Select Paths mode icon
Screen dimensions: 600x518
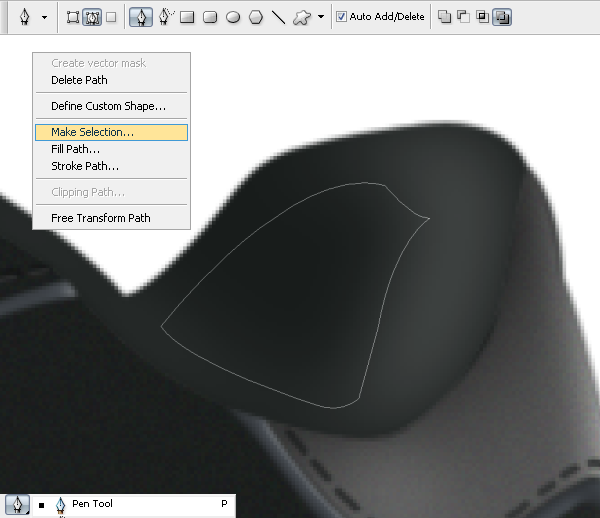click(92, 17)
